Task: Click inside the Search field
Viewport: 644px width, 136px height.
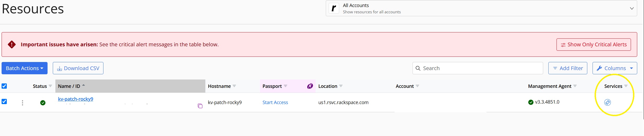Action: tap(478, 68)
